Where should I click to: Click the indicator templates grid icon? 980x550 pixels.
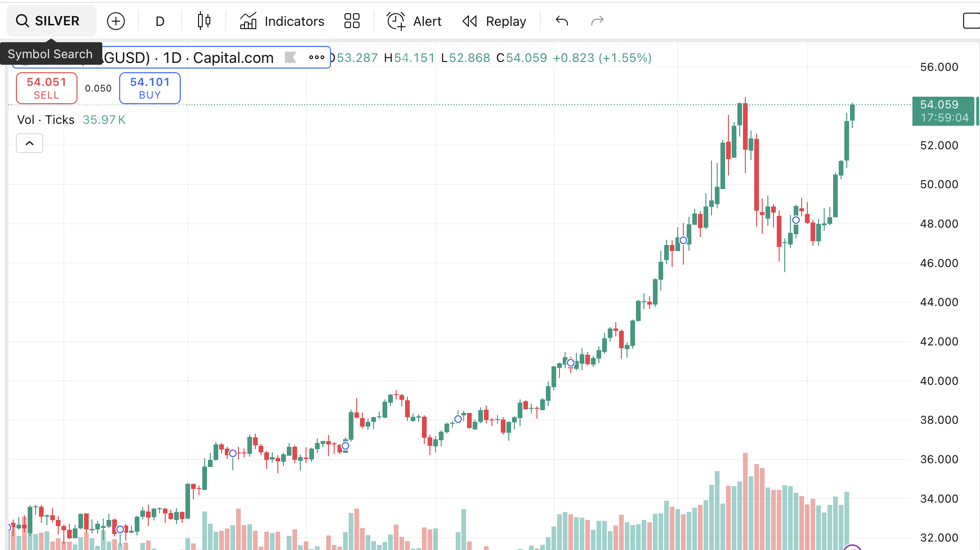[352, 21]
